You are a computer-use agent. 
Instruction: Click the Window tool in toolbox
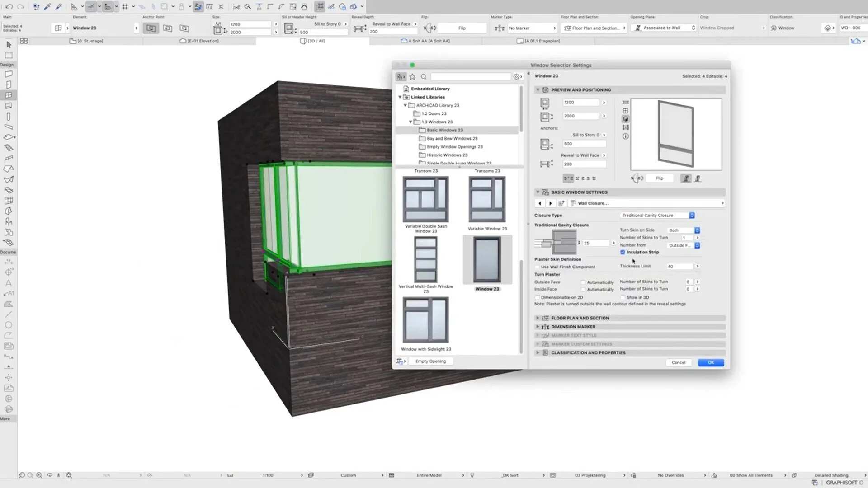pyautogui.click(x=9, y=95)
